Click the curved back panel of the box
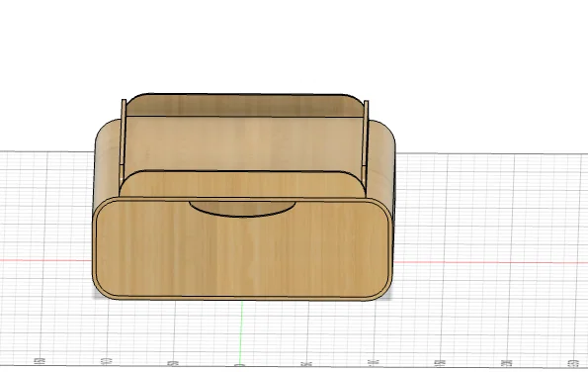This screenshot has height=372, width=588. (244, 105)
